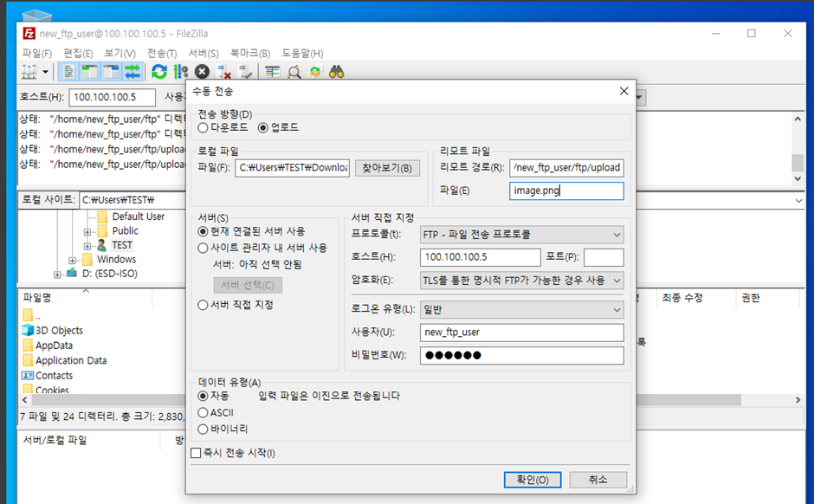
Task: Click the scroll right arrow in remote list
Action: [798, 400]
